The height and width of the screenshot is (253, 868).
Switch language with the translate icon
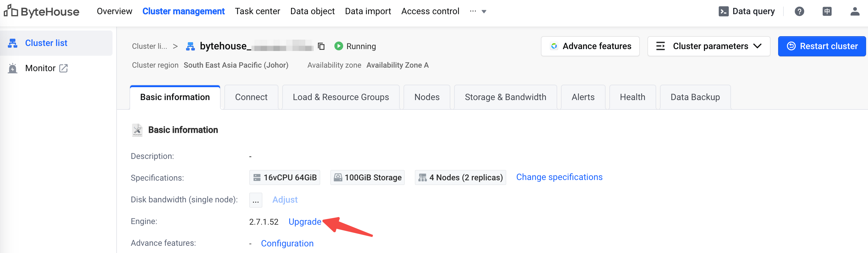coord(827,11)
